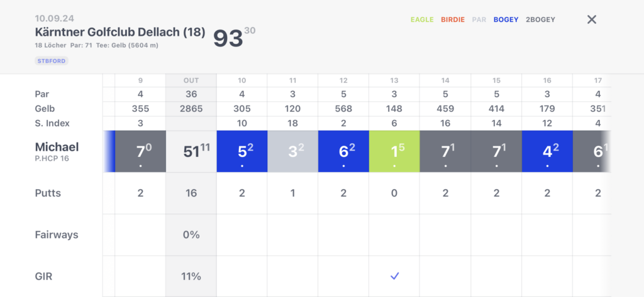Select the blue bogey score on hole 10
The width and height of the screenshot is (644, 297).
[242, 151]
